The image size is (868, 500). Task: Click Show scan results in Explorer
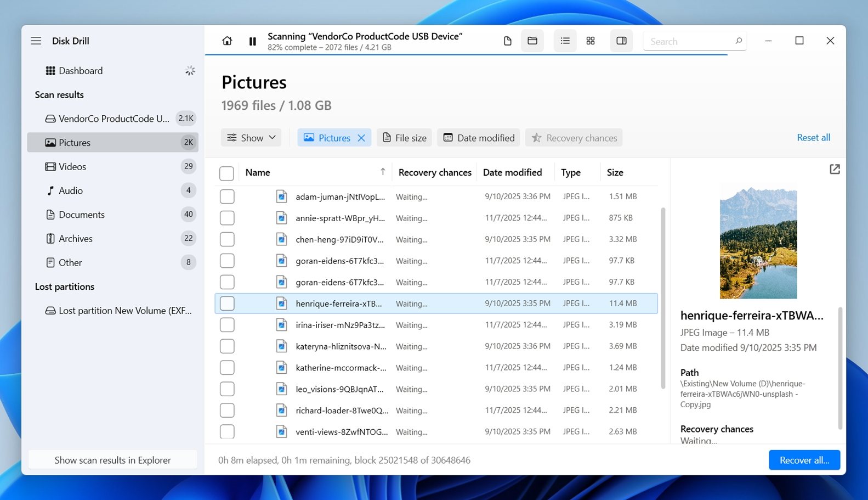click(112, 460)
